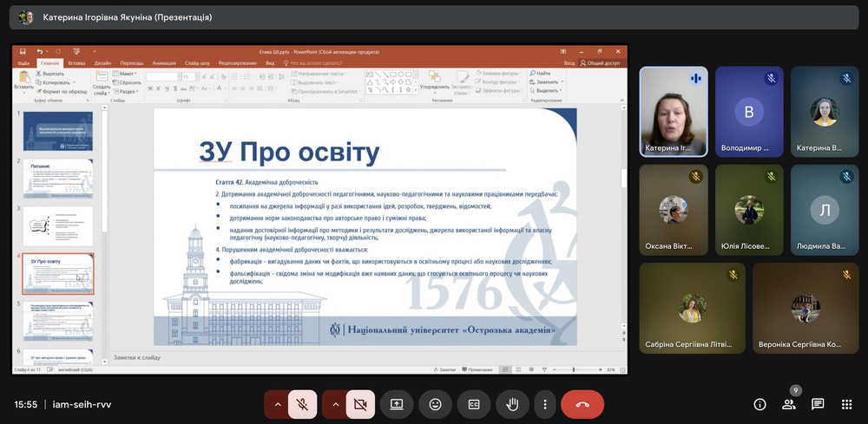The image size is (868, 424).
Task: Expand audio settings arrow beside microphone
Action: [x=277, y=404]
